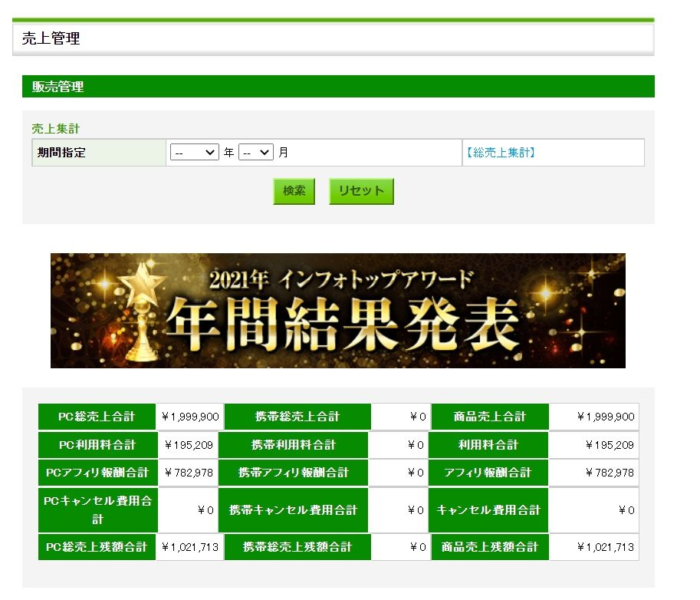Select the PC総売上残額合計 header cell
700x600 pixels.
97,547
